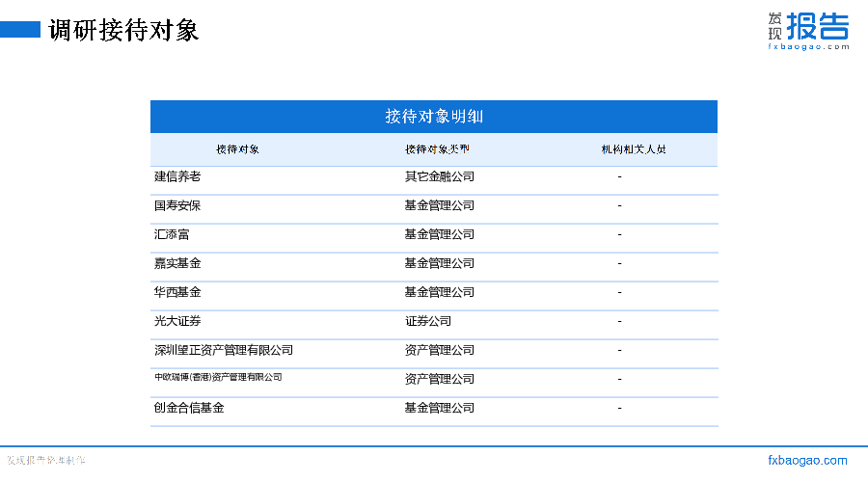The image size is (868, 482).
Task: Select the 调研接待对象 slide title
Action: (x=123, y=30)
